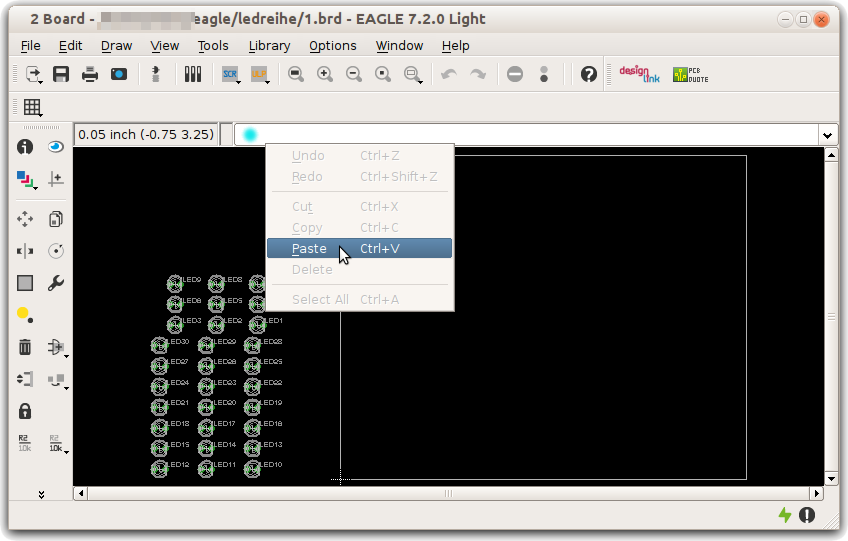Click the vertical scrollbar up arrow
Screen dimensions: 848x541
tap(831, 156)
